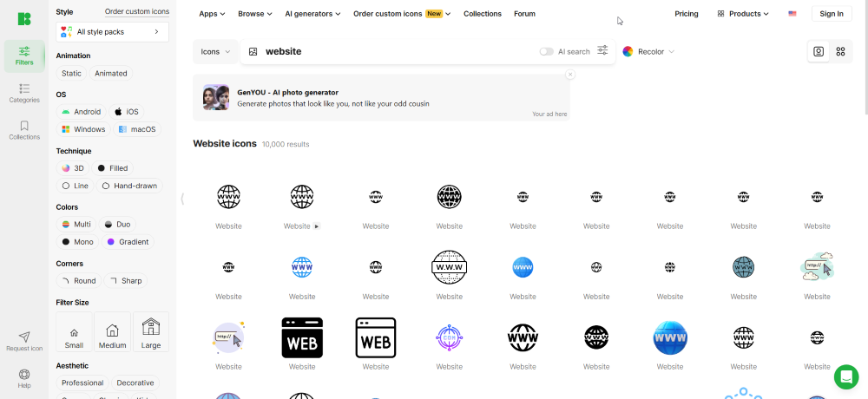Open the Recolor dropdown
The width and height of the screenshot is (868, 399).
click(648, 51)
